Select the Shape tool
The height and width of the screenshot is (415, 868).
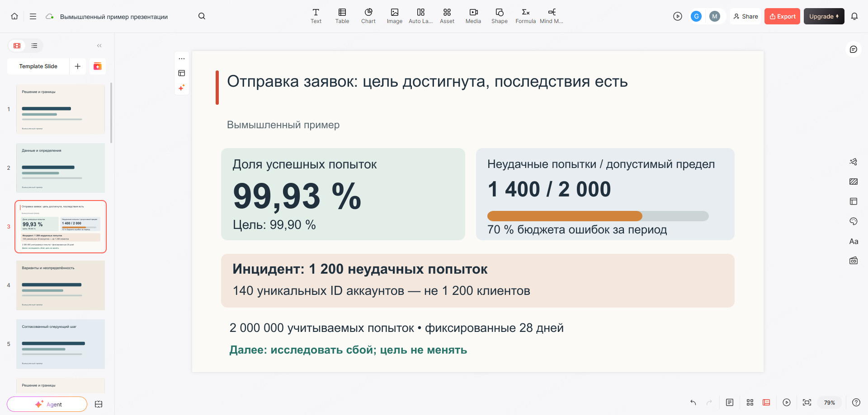click(500, 16)
